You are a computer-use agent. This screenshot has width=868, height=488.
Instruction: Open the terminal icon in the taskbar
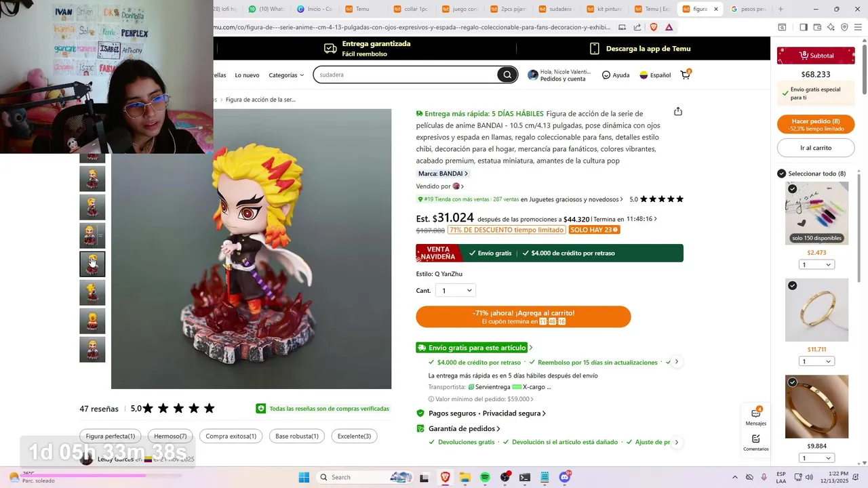coord(525,477)
